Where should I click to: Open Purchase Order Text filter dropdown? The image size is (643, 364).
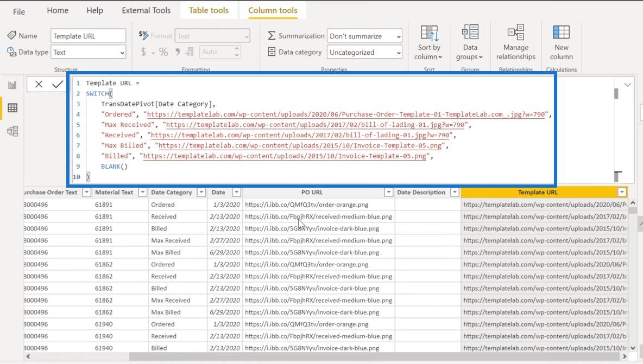click(x=86, y=192)
